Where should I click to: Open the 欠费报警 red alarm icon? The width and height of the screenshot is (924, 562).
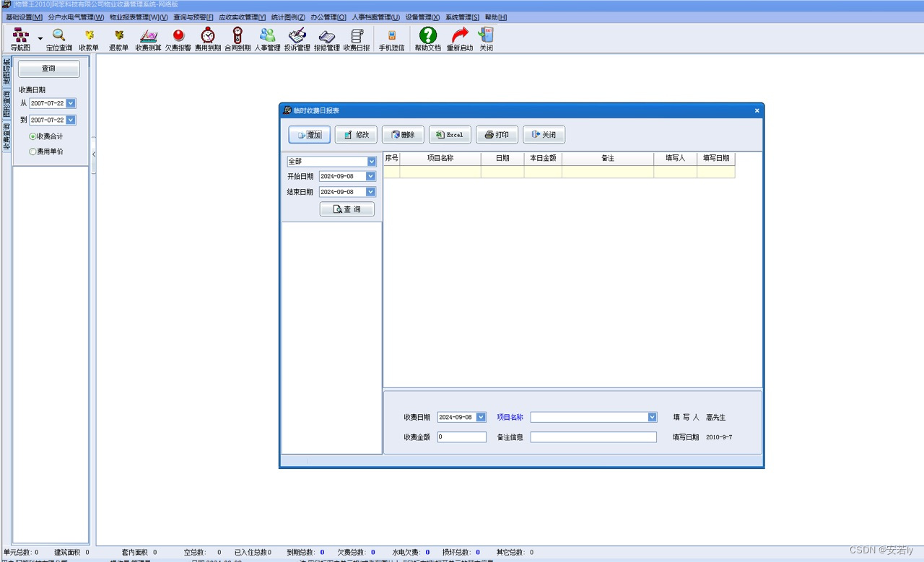(x=178, y=39)
